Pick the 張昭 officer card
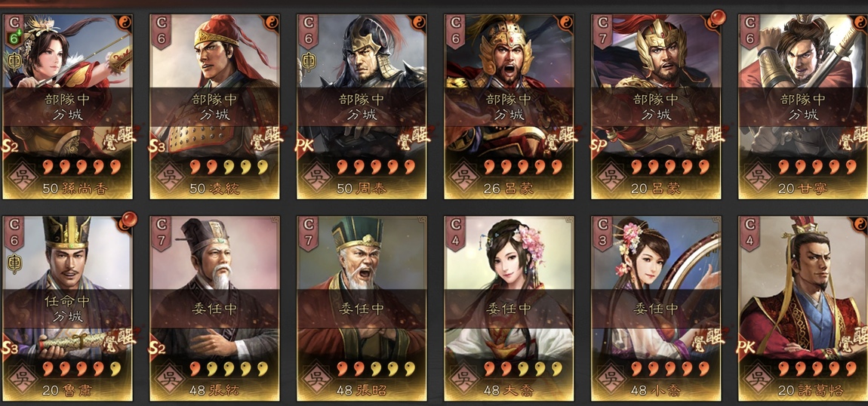This screenshot has width=868, height=406. point(362,308)
